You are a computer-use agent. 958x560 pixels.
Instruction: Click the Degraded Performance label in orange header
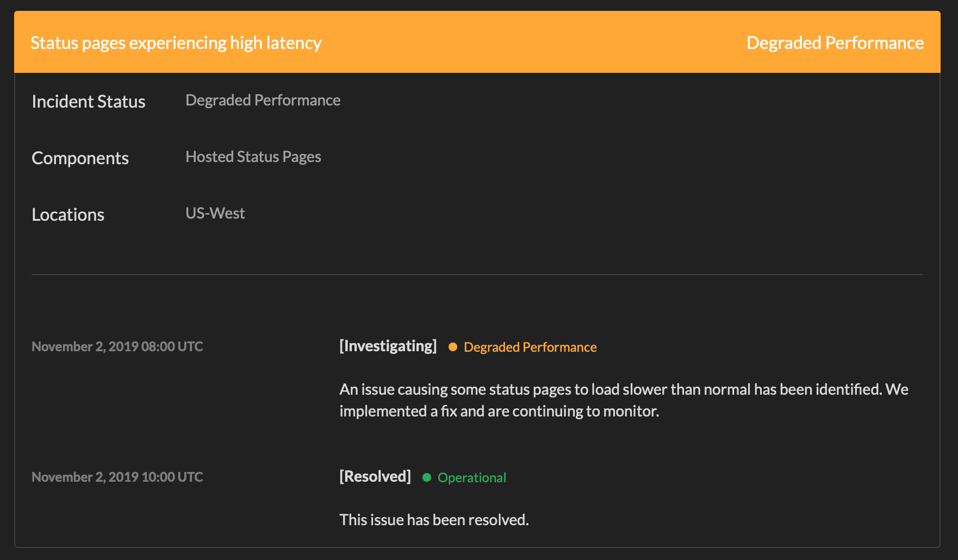[835, 43]
